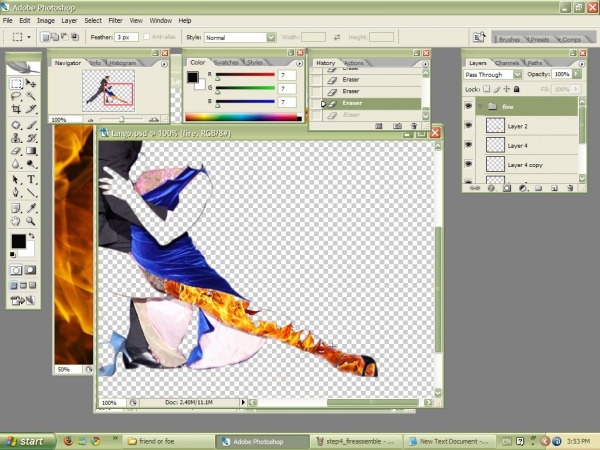Select the Eyedropper tool

point(31,208)
